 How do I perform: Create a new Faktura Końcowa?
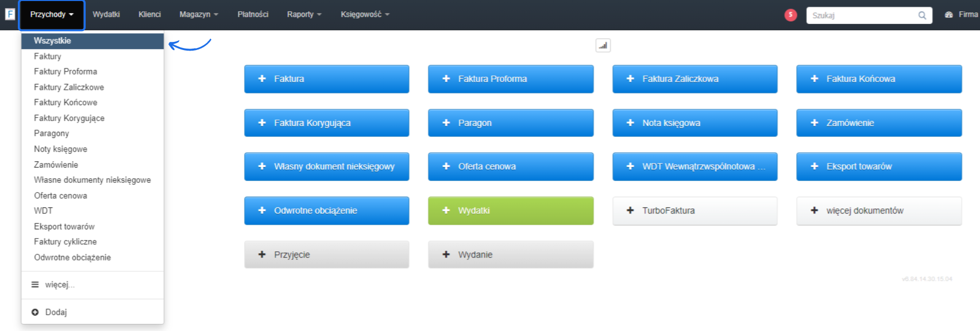(x=879, y=79)
